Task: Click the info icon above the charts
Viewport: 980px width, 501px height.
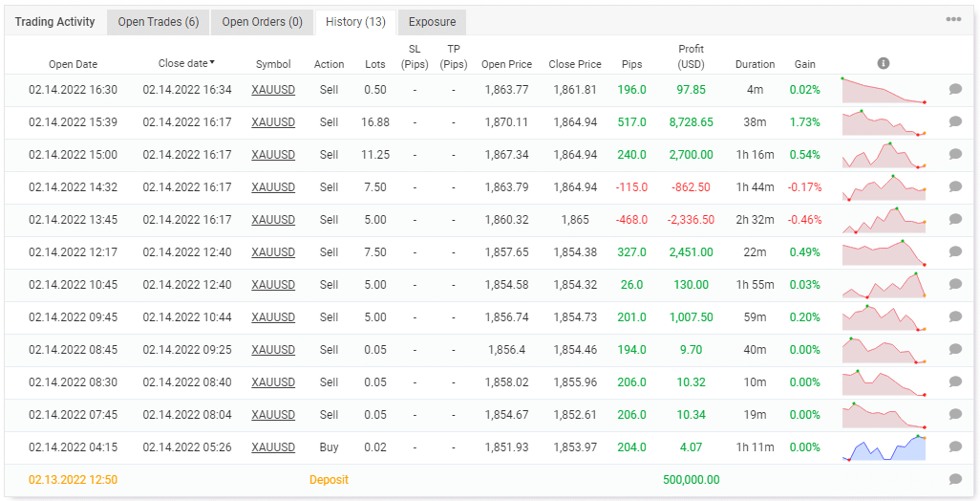Action: [x=884, y=63]
